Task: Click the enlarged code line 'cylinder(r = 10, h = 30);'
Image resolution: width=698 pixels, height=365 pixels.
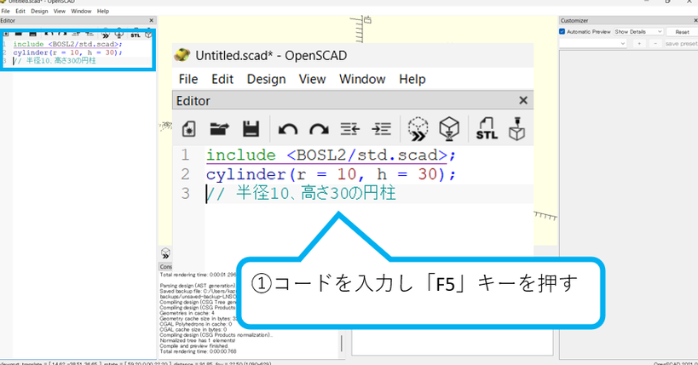Action: coord(331,174)
